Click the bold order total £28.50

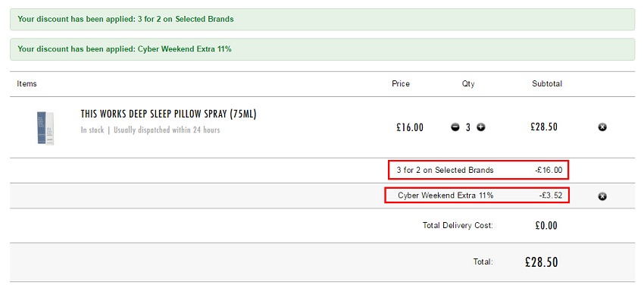click(x=541, y=262)
